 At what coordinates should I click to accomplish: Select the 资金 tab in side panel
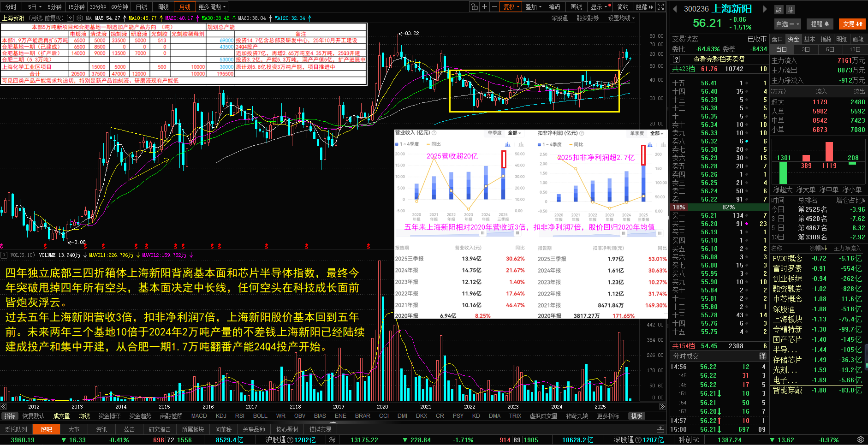(x=793, y=39)
